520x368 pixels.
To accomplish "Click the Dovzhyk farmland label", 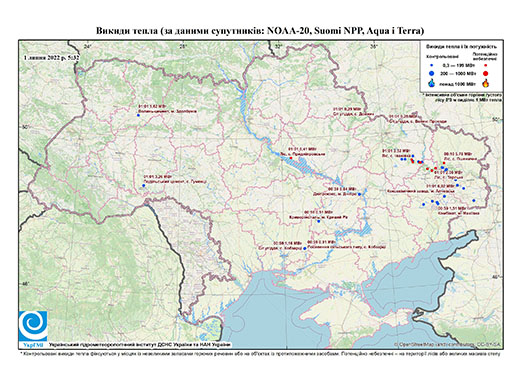I will 354,111.
